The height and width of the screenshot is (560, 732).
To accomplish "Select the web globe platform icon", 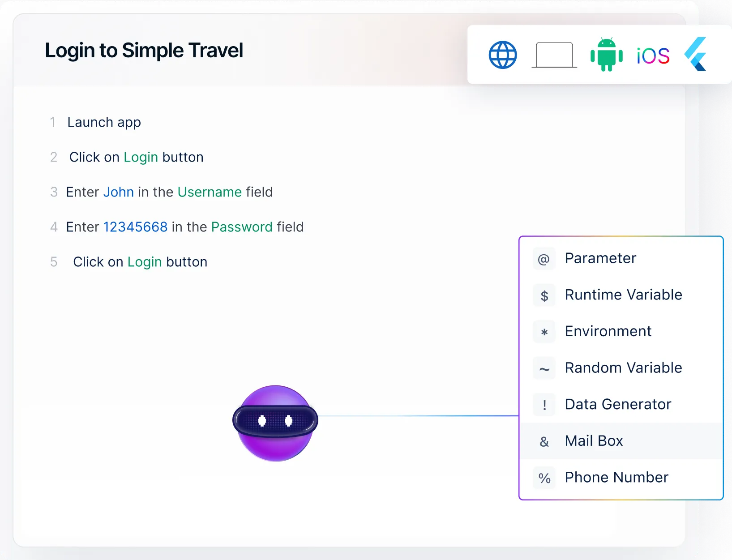I will pyautogui.click(x=502, y=54).
